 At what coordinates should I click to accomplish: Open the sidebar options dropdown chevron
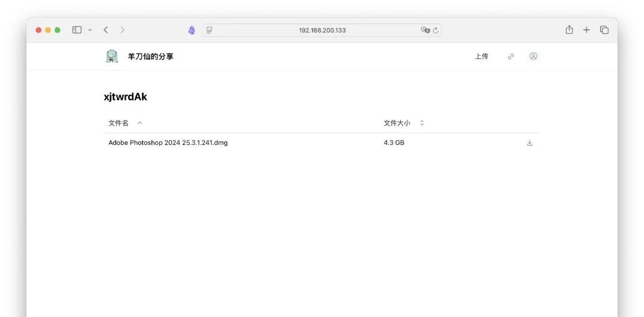point(90,30)
